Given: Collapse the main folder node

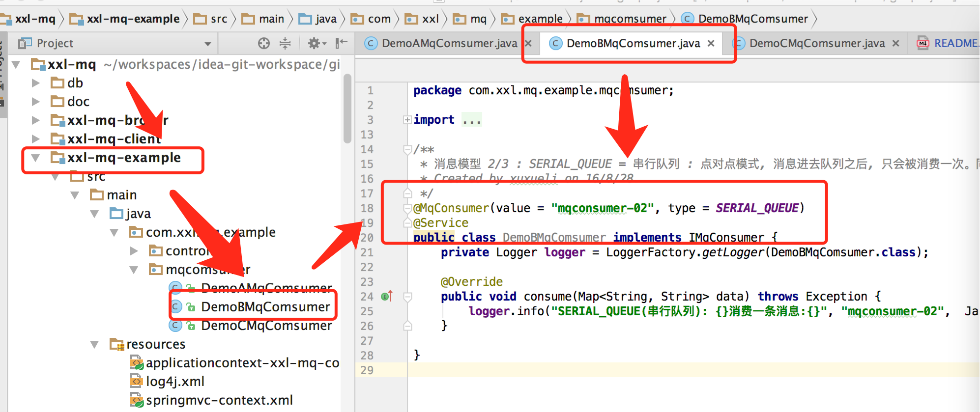Looking at the screenshot, I should point(75,195).
